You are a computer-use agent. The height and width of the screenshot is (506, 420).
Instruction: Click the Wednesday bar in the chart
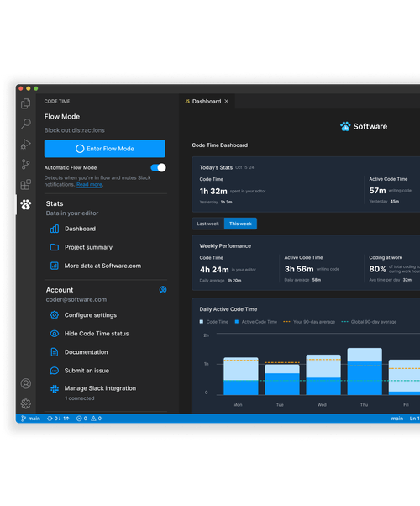point(323,375)
